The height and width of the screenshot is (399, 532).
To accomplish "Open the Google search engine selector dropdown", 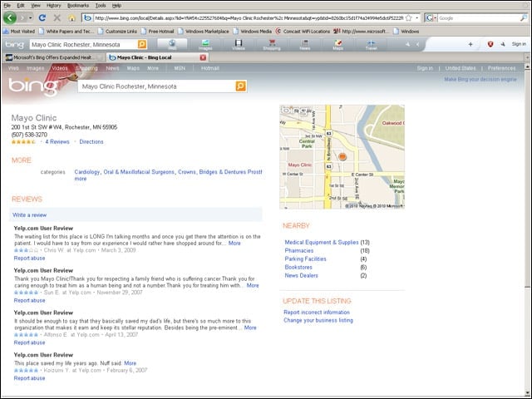I will pyautogui.click(x=431, y=18).
